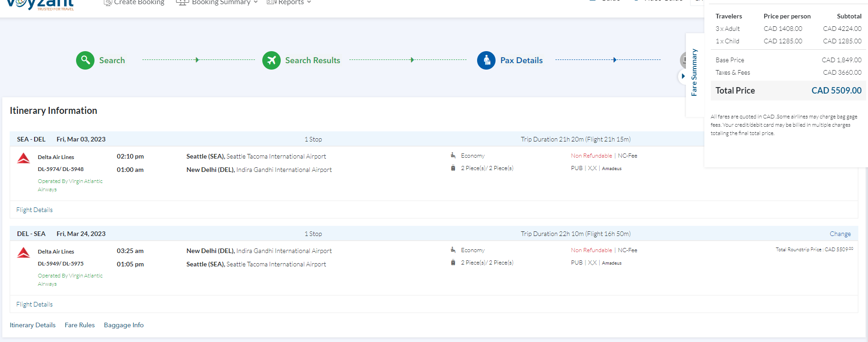The image size is (868, 342).
Task: Click the seat icon beside outbound Economy
Action: point(453,156)
